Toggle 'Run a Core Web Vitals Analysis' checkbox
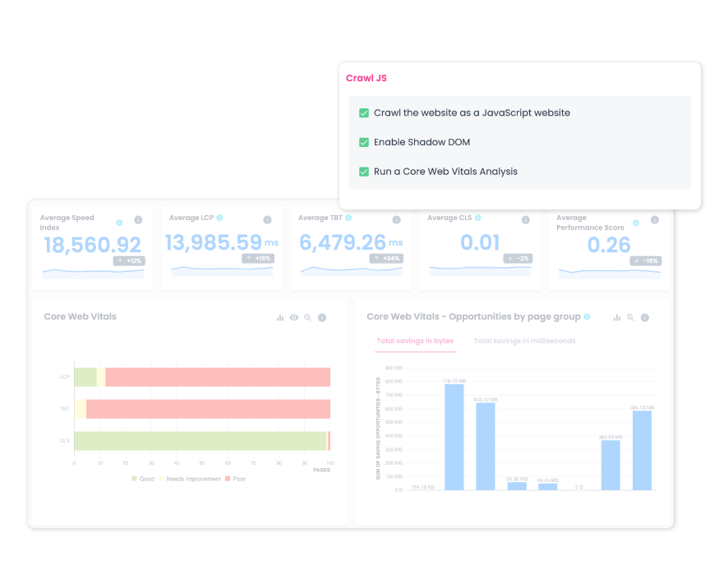The image size is (728, 583). [364, 172]
